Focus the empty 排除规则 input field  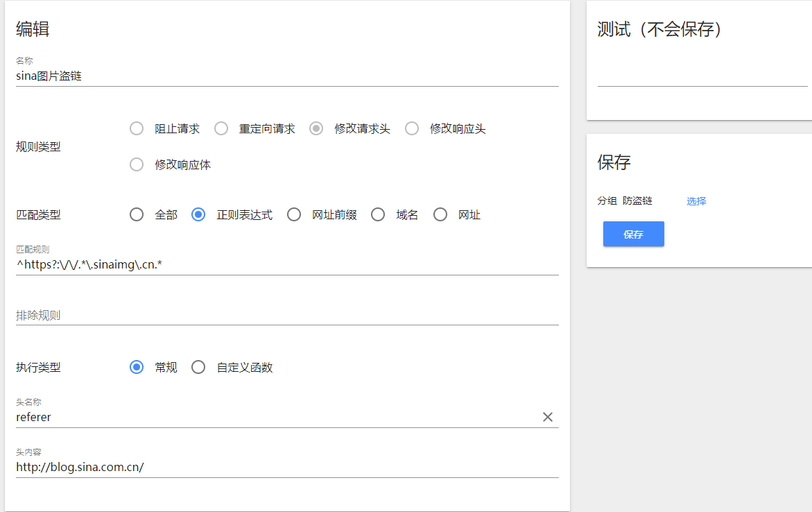pos(286,315)
